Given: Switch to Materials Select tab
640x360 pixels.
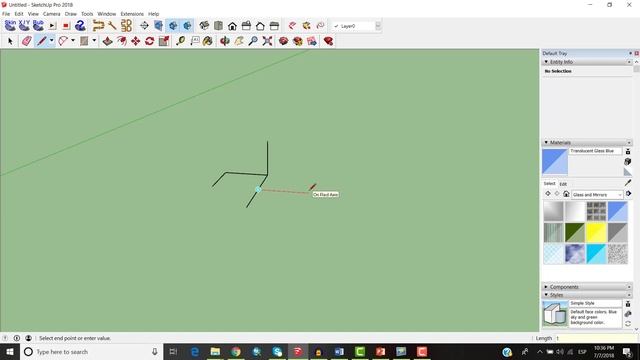Looking at the screenshot, I should [x=549, y=184].
